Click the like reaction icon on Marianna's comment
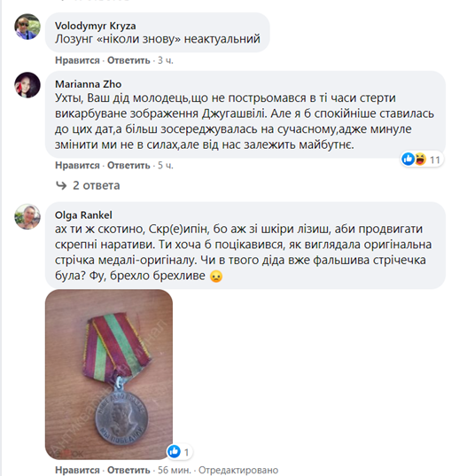The height and width of the screenshot is (476, 459). click(408, 159)
